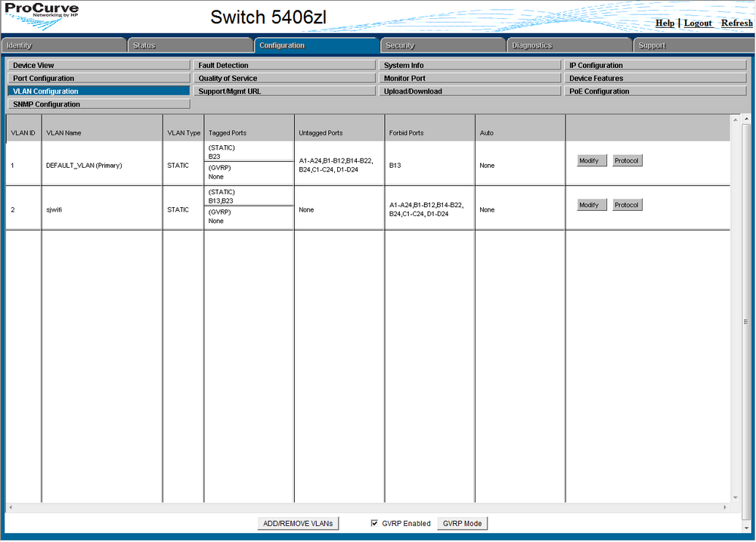Click the VLAN table scroll-down arrow

pos(736,497)
